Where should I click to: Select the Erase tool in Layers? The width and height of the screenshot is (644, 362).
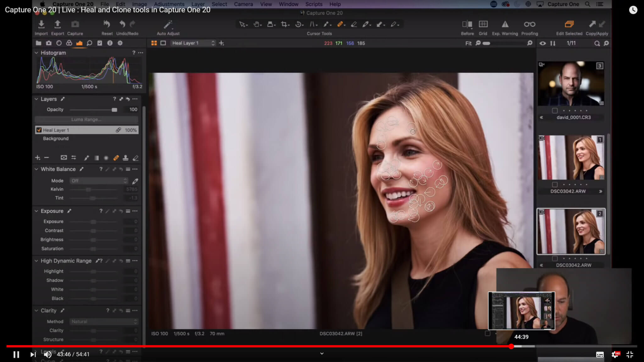coord(136,158)
